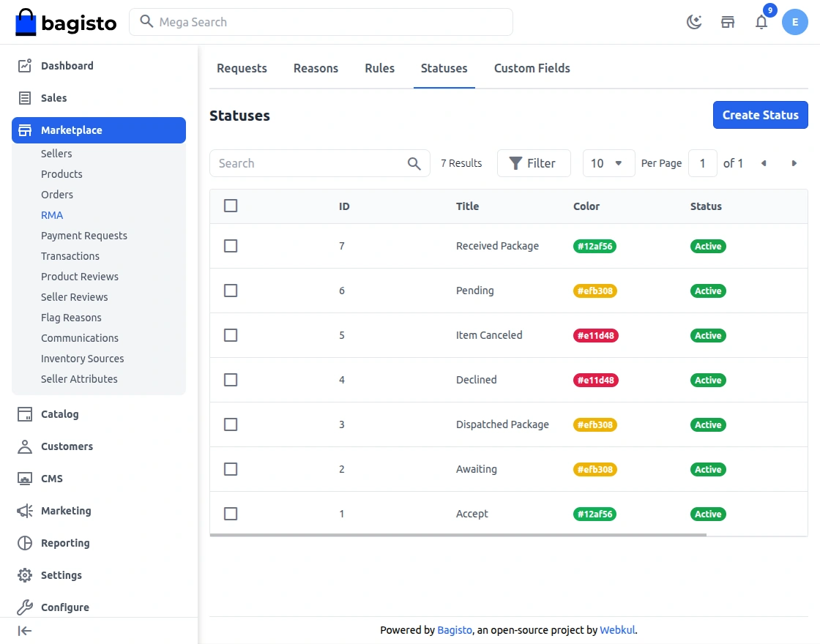This screenshot has height=644, width=820.
Task: Tick the checkbox for Declined status
Action: (x=231, y=380)
